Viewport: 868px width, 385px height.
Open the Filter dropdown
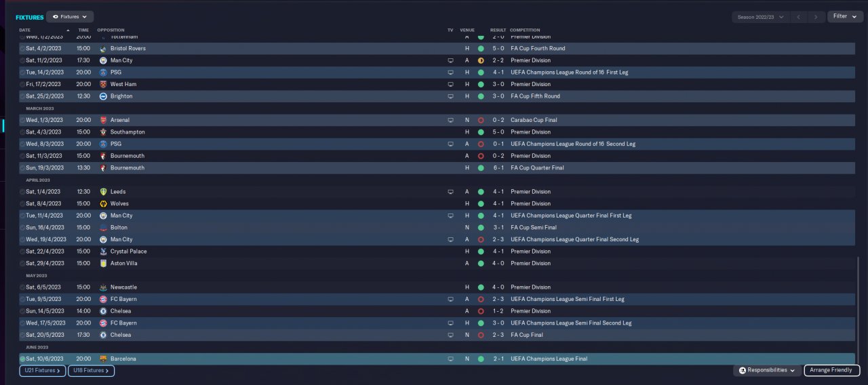point(845,16)
